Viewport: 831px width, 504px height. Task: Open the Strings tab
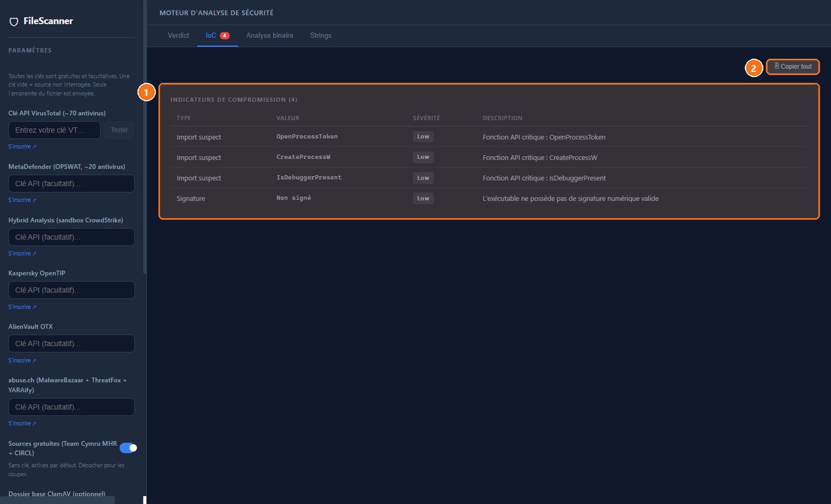click(x=321, y=36)
